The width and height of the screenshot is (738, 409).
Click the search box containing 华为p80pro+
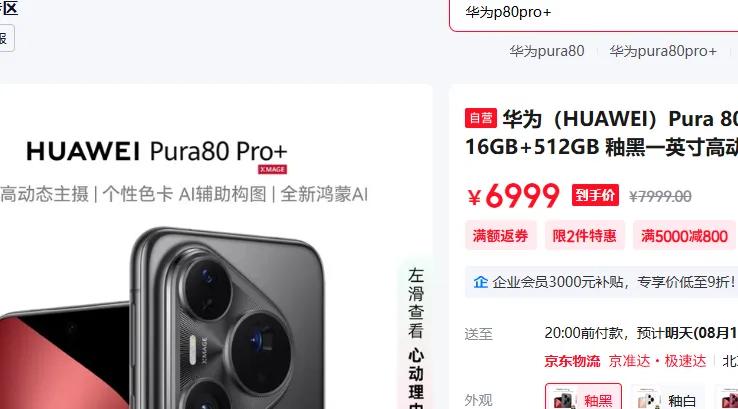coord(594,13)
